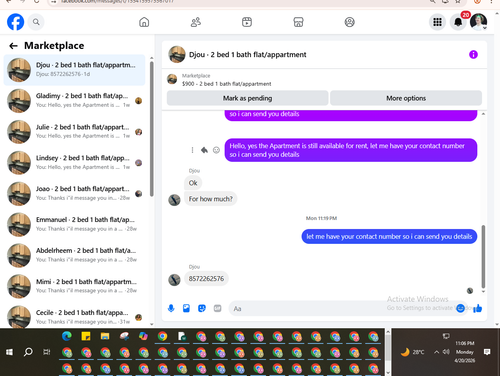Image resolution: width=500 pixels, height=376 pixels.
Task: Open the Gladimy conversation
Action: 74,101
